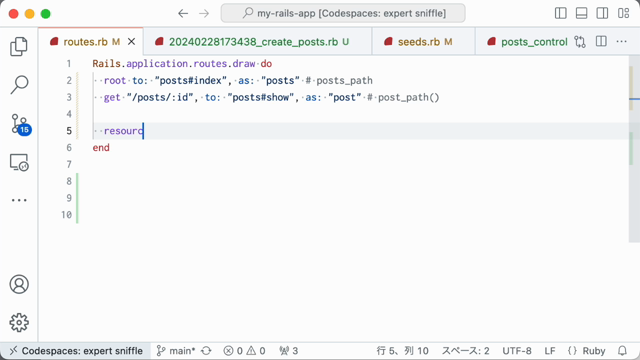
Task: Toggle the primary side bar
Action: tap(561, 13)
